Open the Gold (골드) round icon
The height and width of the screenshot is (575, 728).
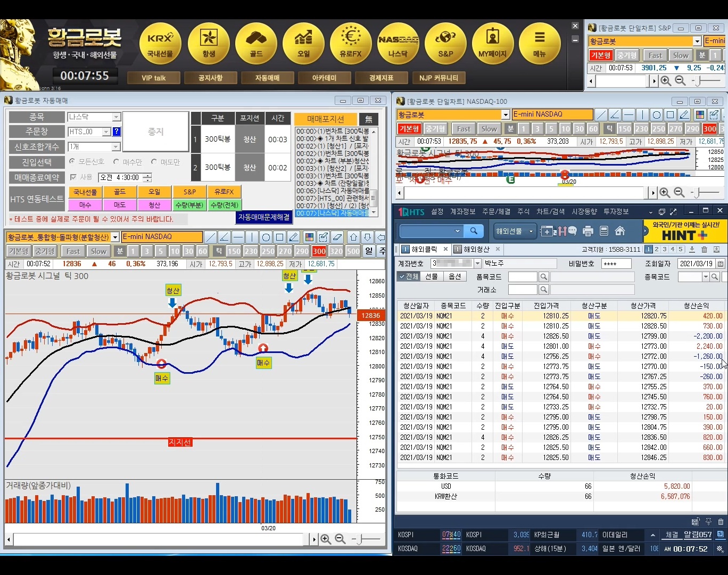click(x=256, y=44)
